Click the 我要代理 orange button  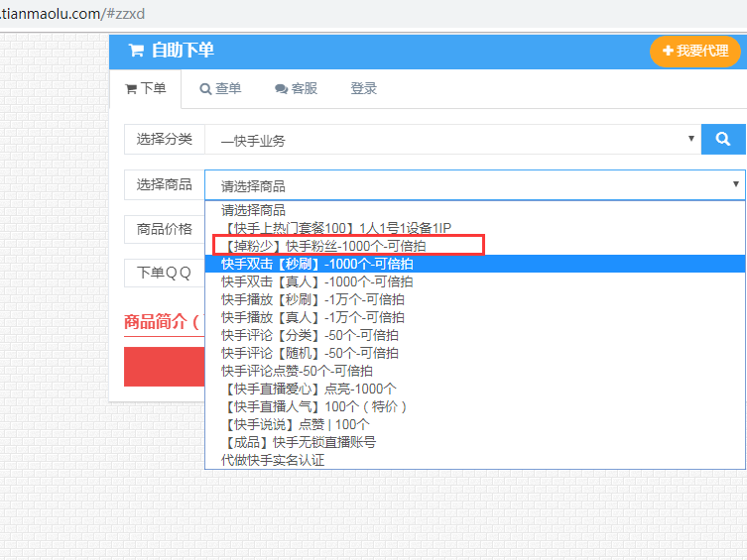point(695,52)
